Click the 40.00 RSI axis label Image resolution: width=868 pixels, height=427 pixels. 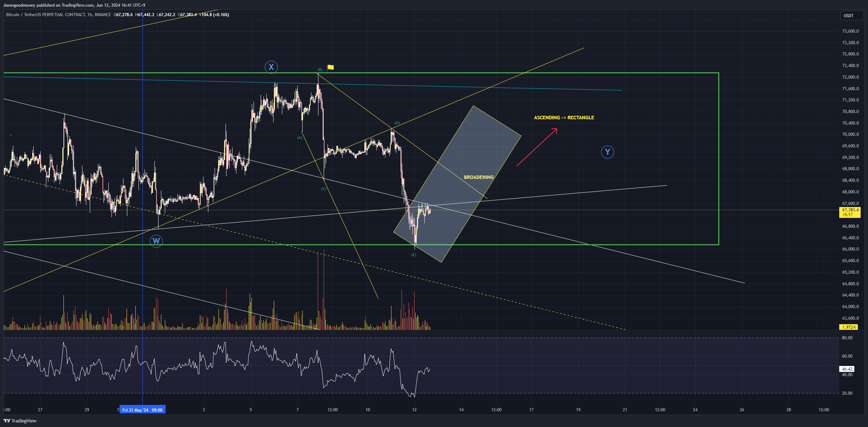[x=847, y=375]
